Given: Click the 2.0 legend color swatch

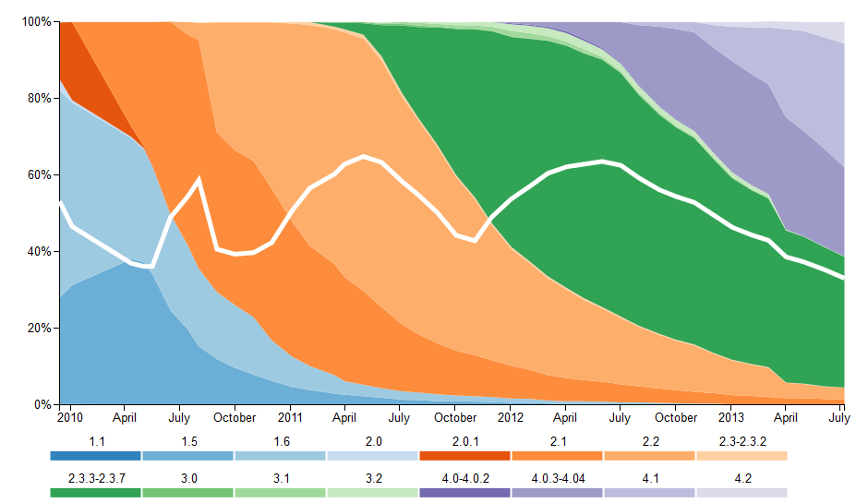Looking at the screenshot, I should (372, 456).
